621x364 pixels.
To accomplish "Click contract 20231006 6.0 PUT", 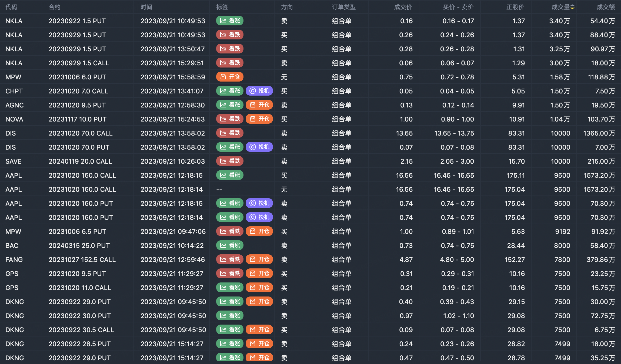I will (x=78, y=77).
